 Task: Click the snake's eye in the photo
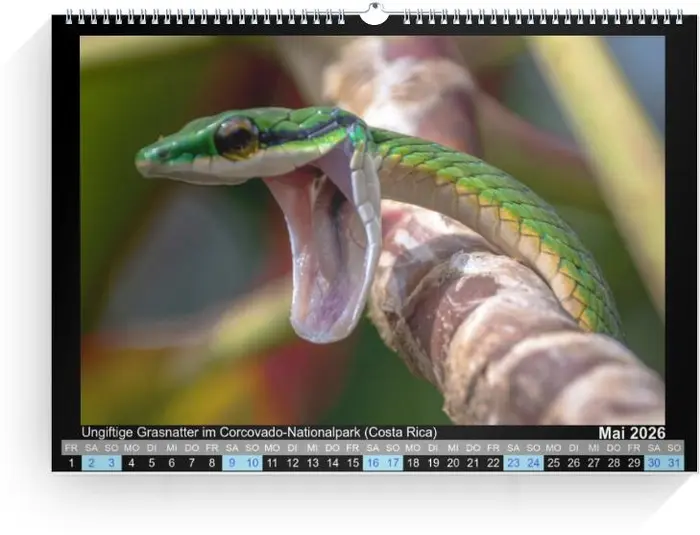pyautogui.click(x=237, y=136)
